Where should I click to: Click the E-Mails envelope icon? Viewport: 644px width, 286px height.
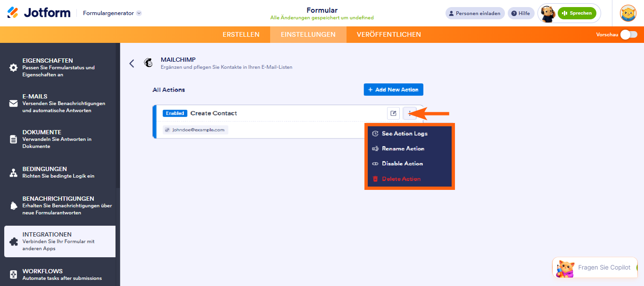pos(14,103)
